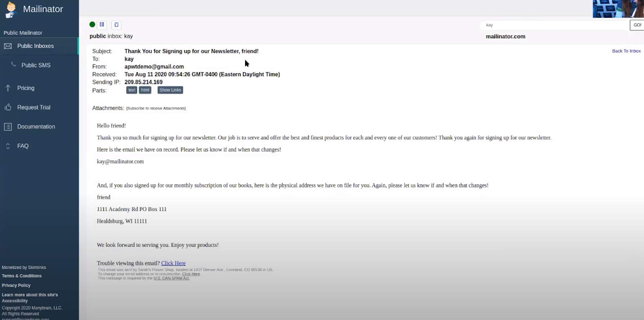Show the text part of email
Image resolution: width=644 pixels, height=320 pixels.
132,90
